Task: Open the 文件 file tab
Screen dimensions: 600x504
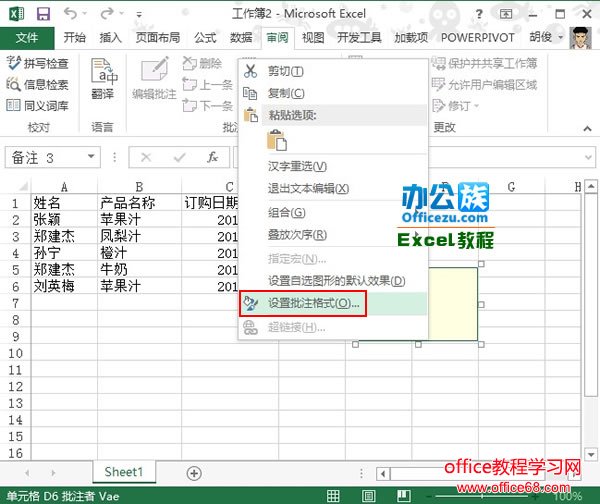Action: point(27,38)
